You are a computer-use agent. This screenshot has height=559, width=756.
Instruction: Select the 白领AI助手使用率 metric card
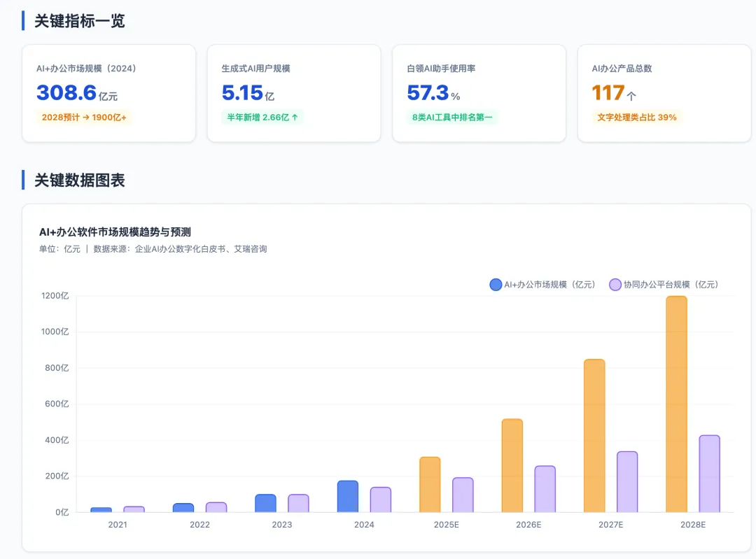479,94
